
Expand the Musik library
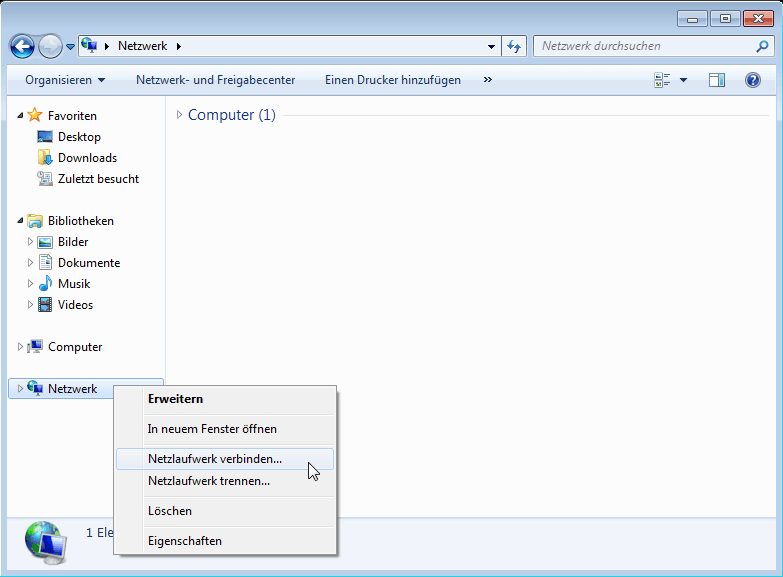coord(30,284)
